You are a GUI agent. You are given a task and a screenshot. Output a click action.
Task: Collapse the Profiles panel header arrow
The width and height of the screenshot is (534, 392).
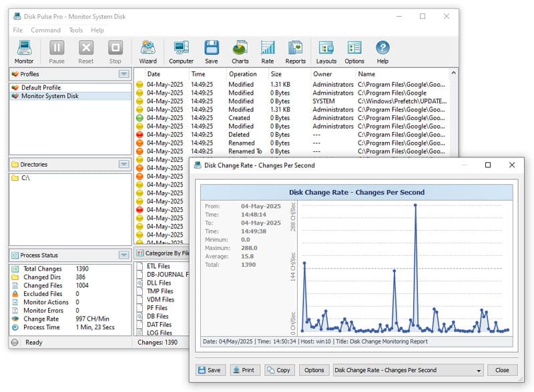[122, 75]
